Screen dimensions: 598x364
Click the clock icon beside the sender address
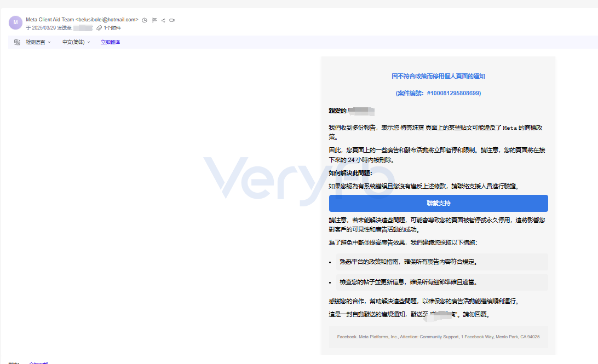(x=145, y=20)
